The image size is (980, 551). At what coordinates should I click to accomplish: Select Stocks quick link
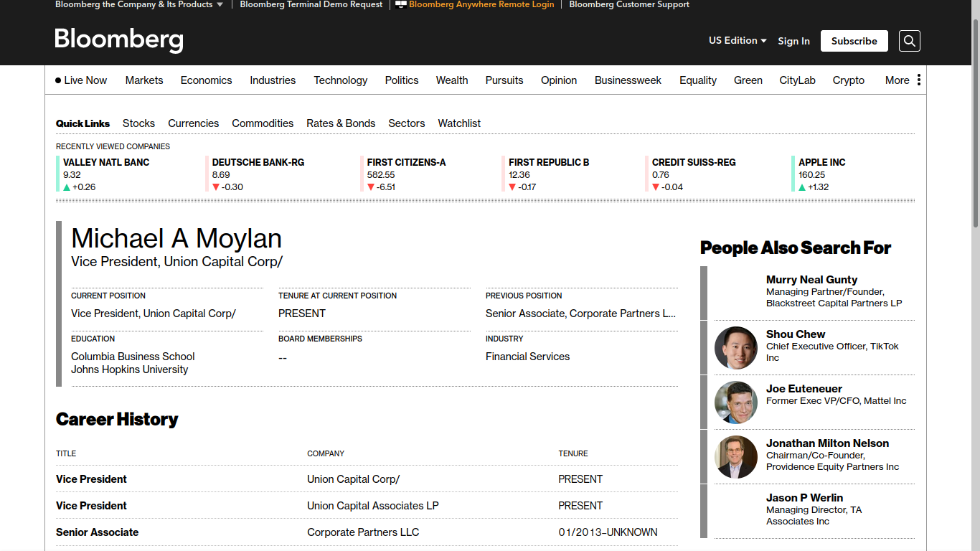click(138, 123)
